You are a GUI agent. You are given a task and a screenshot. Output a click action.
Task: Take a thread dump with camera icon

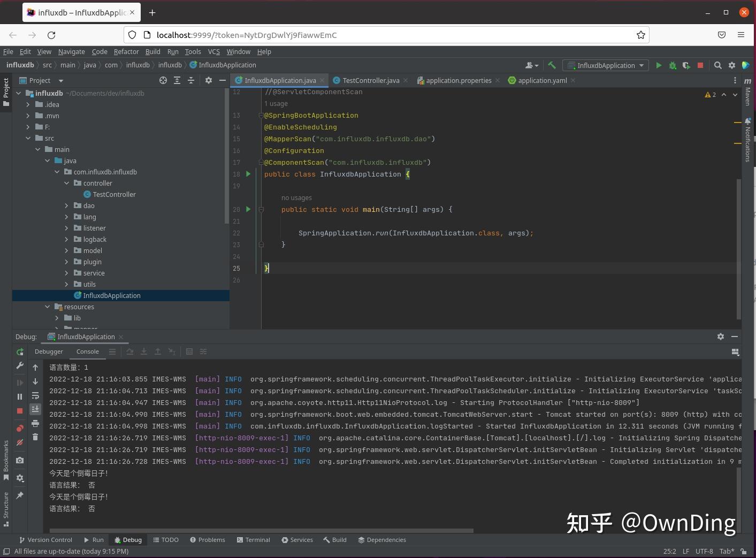20,460
